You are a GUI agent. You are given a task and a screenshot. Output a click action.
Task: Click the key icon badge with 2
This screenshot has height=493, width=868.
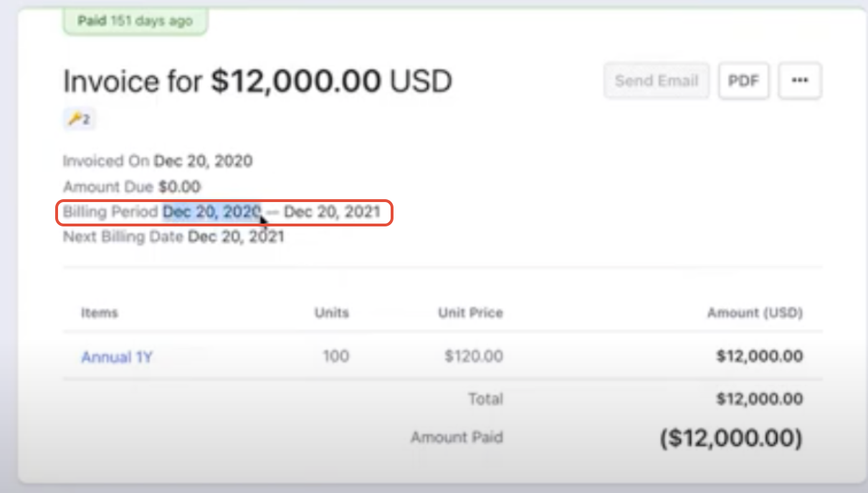(79, 120)
